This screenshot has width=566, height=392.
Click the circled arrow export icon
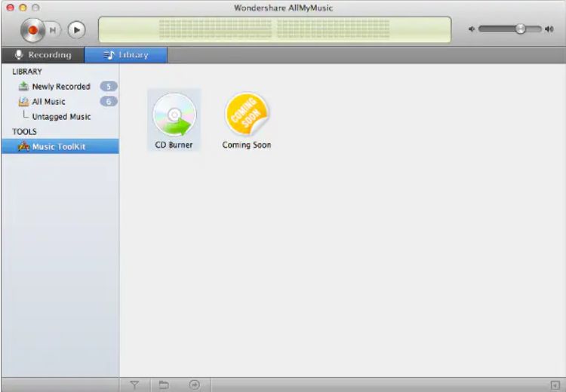pos(194,384)
